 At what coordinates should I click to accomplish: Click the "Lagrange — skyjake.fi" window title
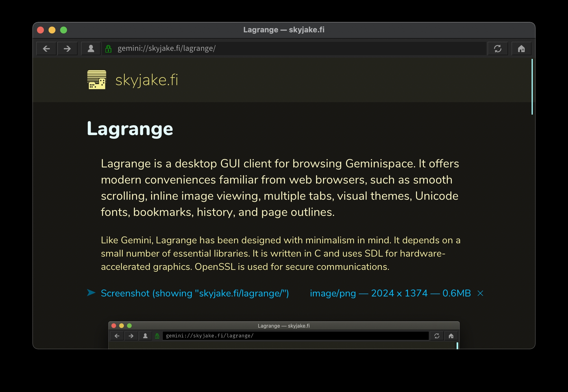point(283,30)
